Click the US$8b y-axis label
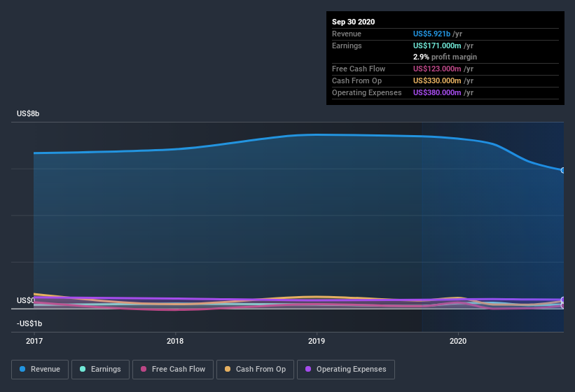Image resolution: width=575 pixels, height=392 pixels. click(28, 113)
